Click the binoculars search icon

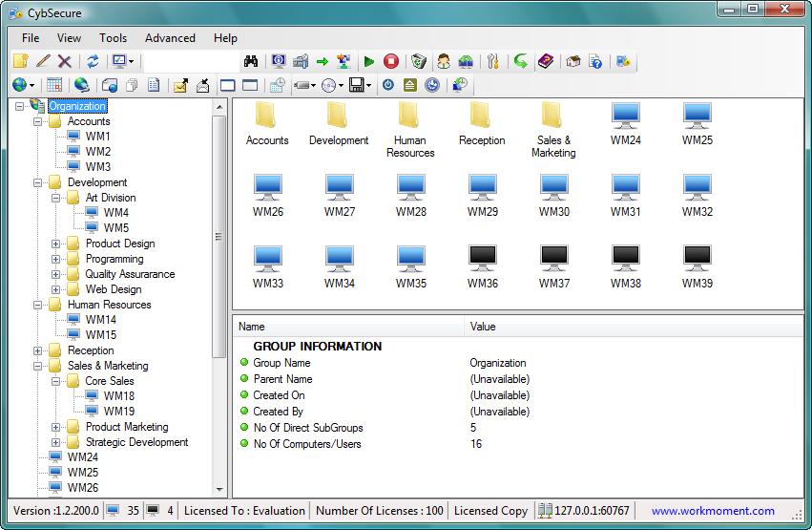(251, 62)
